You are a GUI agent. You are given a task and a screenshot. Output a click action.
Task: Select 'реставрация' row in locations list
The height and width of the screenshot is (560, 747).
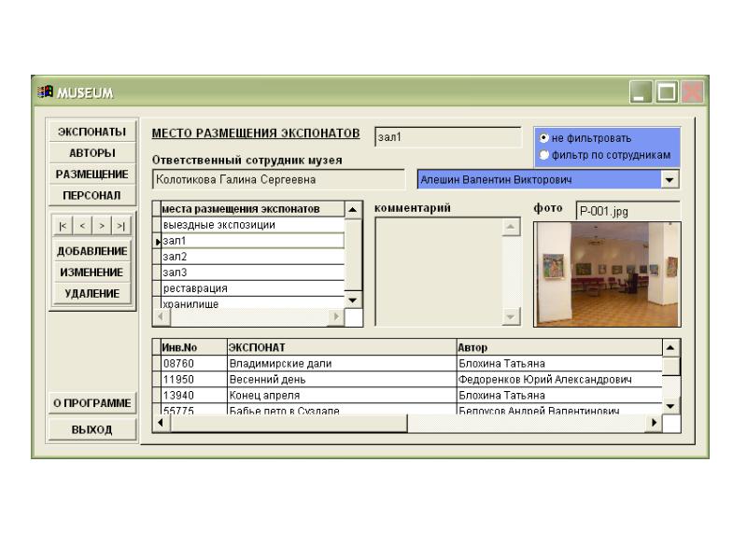[x=252, y=288]
